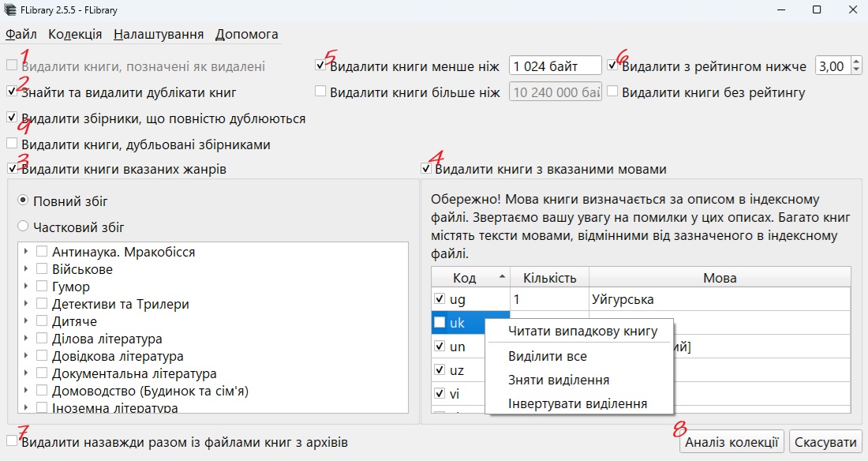This screenshot has height=461, width=868.
Task: Expand the 'Довідкова література' genre node
Action: [x=26, y=355]
